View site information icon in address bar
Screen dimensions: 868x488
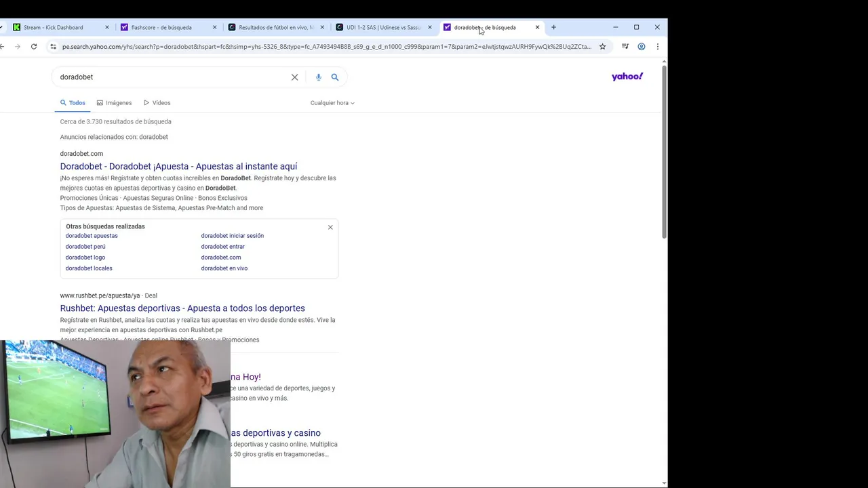[x=53, y=47]
